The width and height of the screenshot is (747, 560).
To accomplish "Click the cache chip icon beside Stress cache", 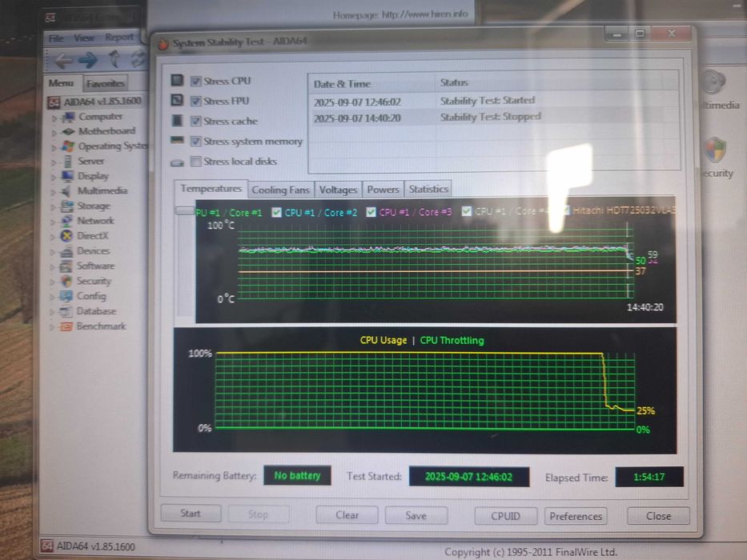I will pyautogui.click(x=177, y=120).
